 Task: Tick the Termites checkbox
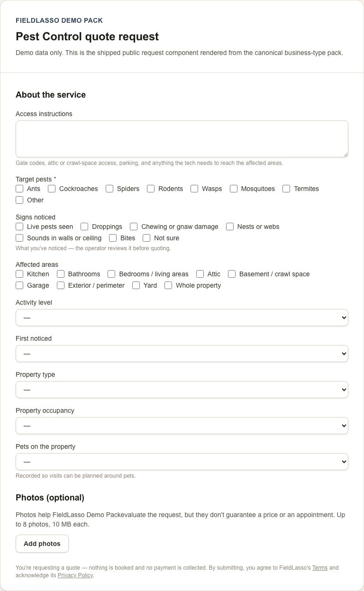[x=286, y=189]
